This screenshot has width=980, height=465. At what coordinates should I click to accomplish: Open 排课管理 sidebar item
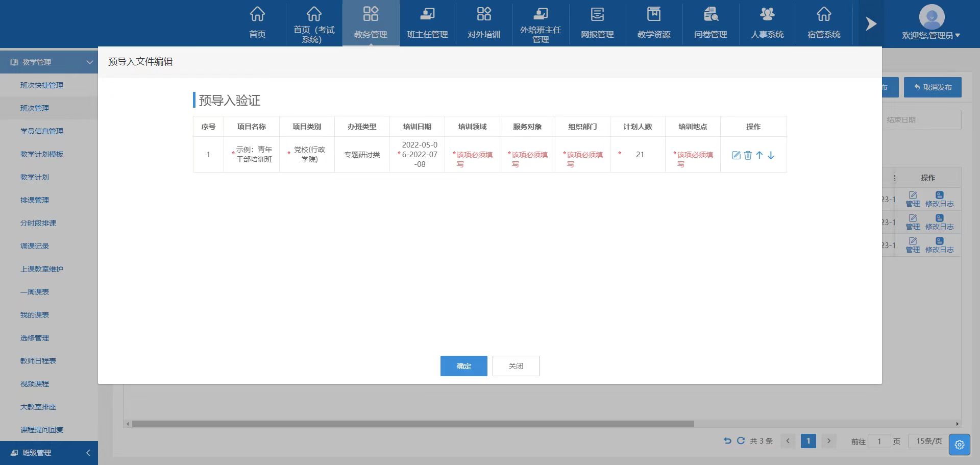pyautogui.click(x=35, y=200)
